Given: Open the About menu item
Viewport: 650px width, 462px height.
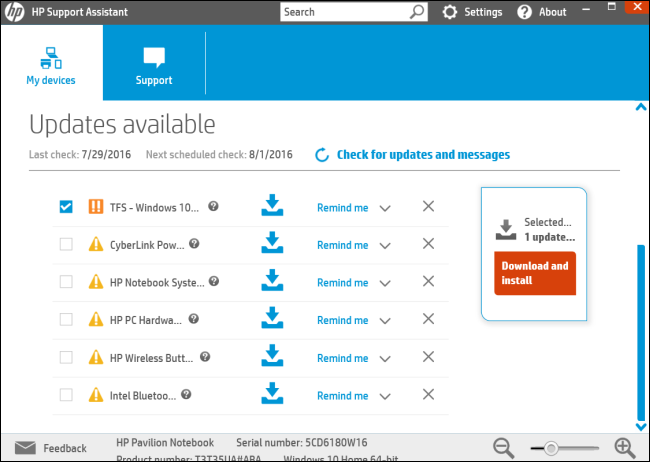Looking at the screenshot, I should coord(553,12).
